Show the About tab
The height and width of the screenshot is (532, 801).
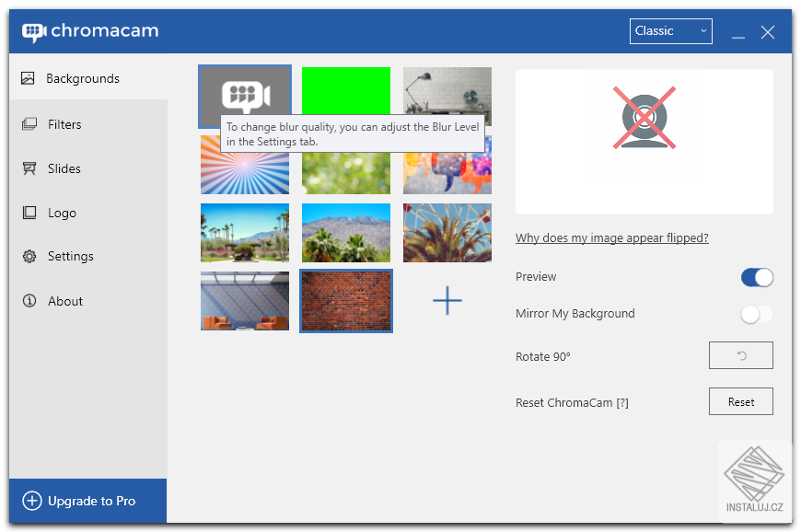click(x=87, y=301)
